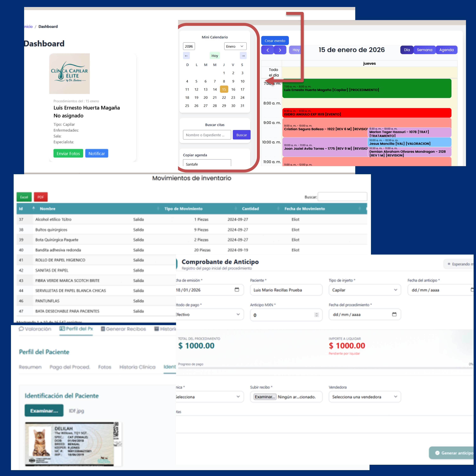Select the Pago del Proced. sub-tab

70,367
